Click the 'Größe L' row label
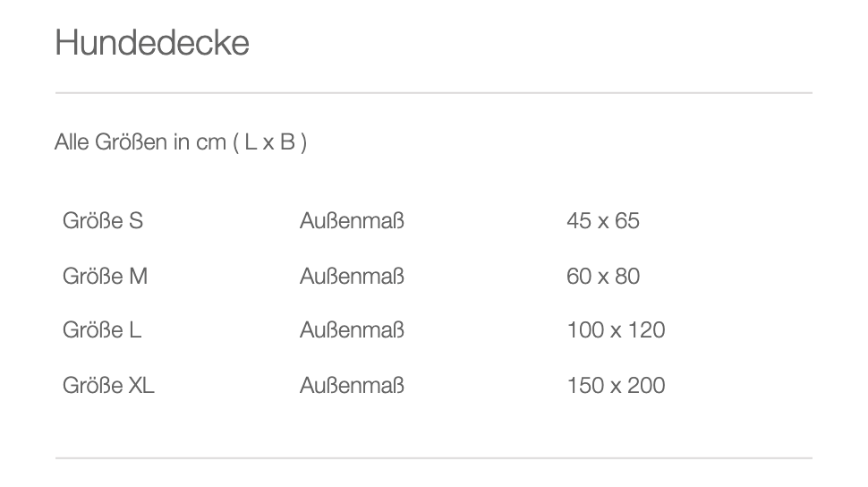This screenshot has width=868, height=487. tap(102, 330)
